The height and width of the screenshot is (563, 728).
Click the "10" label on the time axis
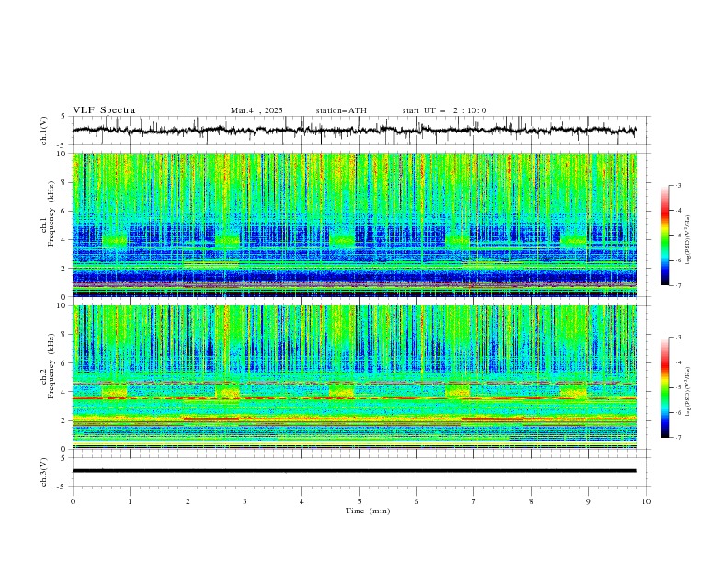646,501
